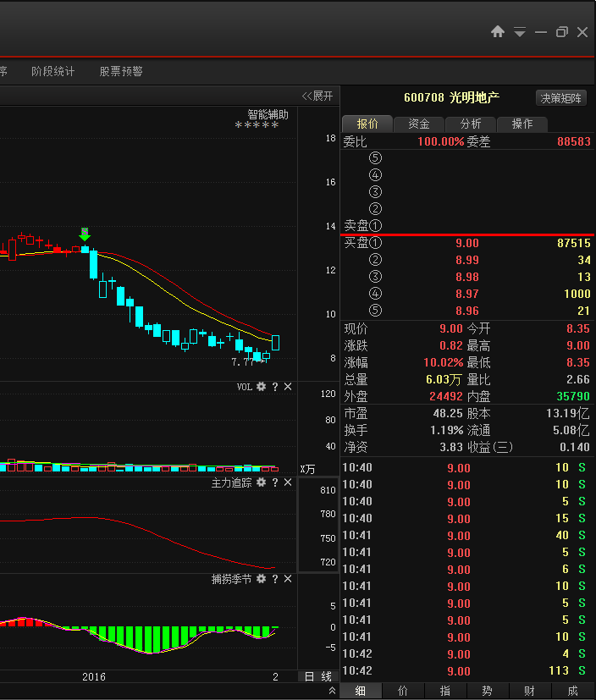Screen dimensions: 596x700
Task: Minimize the stock software window
Action: (541, 32)
